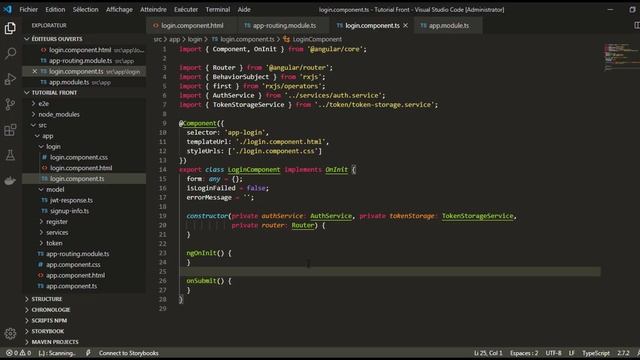The width and height of the screenshot is (640, 360).
Task: Open the Explorer view in activity bar
Action: coord(10,28)
